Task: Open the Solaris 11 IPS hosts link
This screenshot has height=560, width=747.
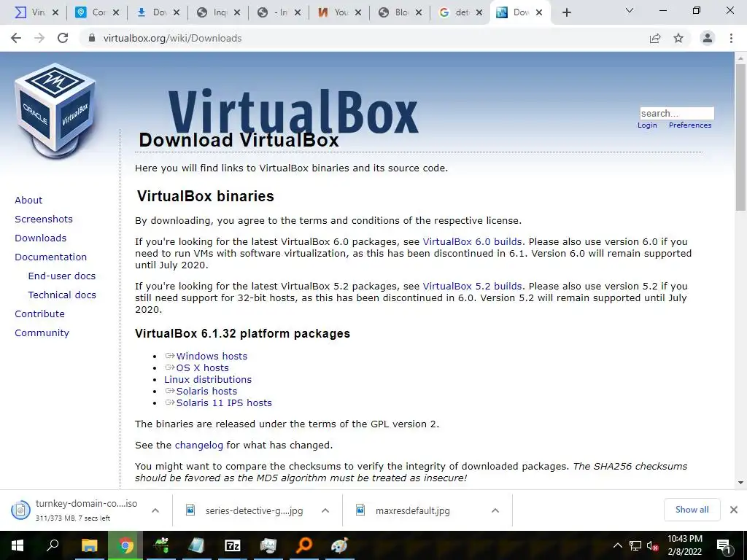Action: pos(224,402)
